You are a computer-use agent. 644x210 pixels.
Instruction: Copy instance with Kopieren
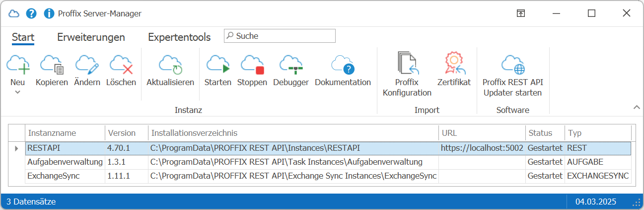point(52,71)
